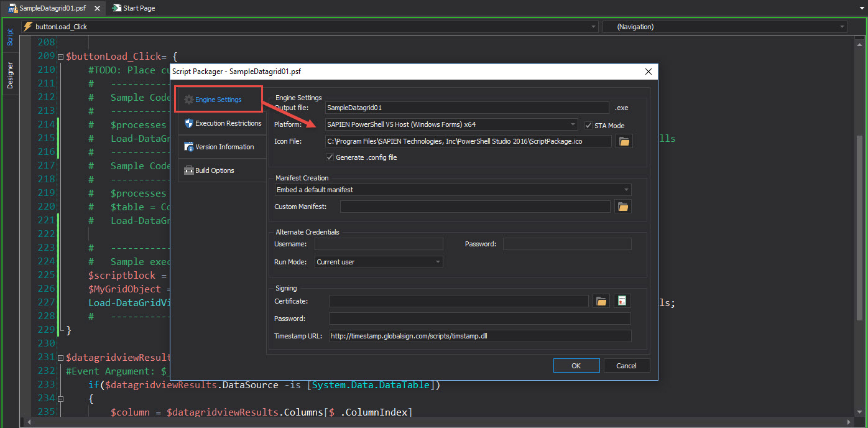Viewport: 868px width, 428px height.
Task: Click the Custom Manifest input field
Action: pyautogui.click(x=475, y=207)
